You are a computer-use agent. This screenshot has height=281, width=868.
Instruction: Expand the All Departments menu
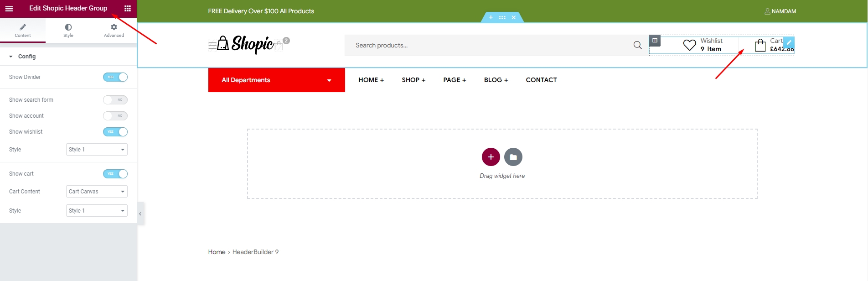coord(276,80)
